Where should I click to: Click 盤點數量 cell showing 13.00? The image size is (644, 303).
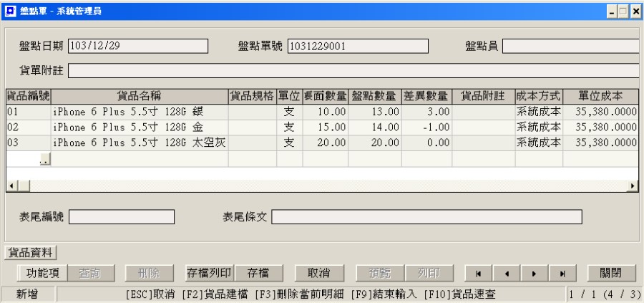[x=375, y=112]
